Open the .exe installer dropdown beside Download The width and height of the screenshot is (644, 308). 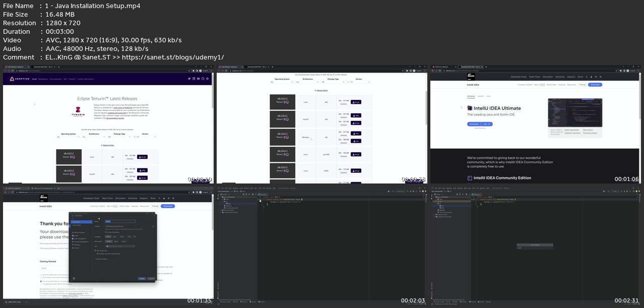(x=487, y=124)
